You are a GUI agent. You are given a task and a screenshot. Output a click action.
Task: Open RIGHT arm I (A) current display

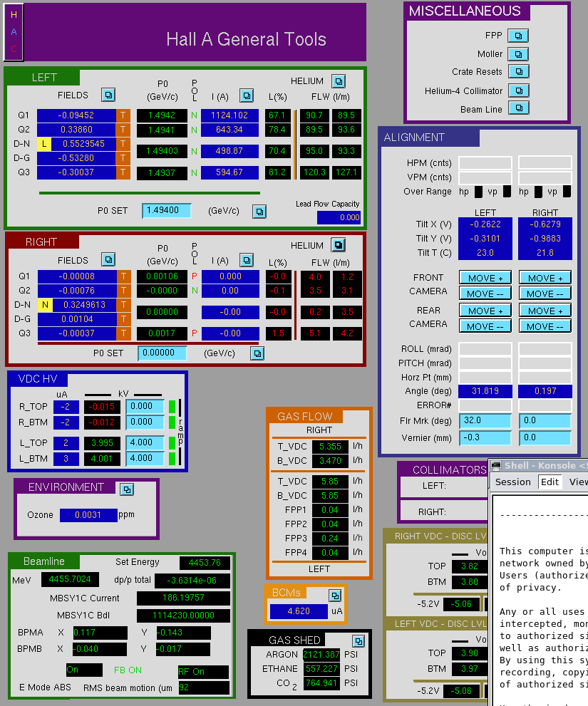click(247, 260)
